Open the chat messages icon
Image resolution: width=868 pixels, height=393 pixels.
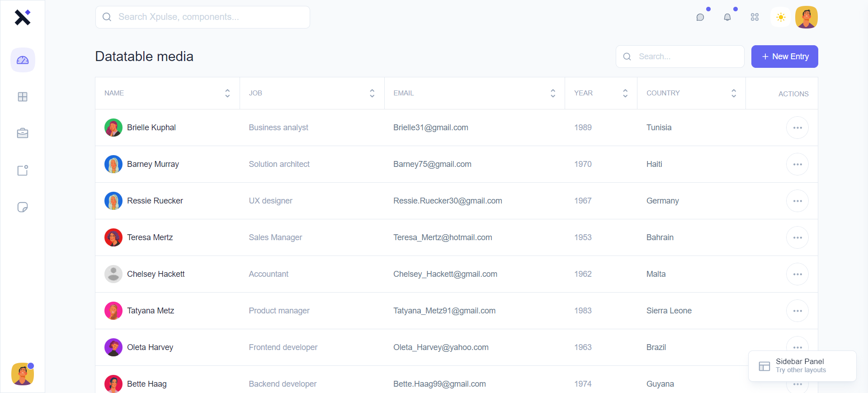700,17
